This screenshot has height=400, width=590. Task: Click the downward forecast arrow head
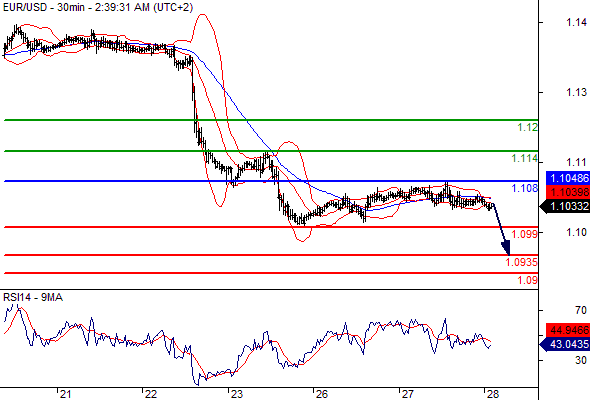(x=506, y=248)
